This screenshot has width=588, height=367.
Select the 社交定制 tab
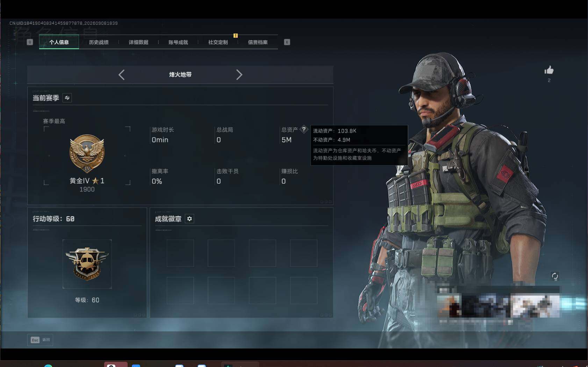(x=218, y=42)
